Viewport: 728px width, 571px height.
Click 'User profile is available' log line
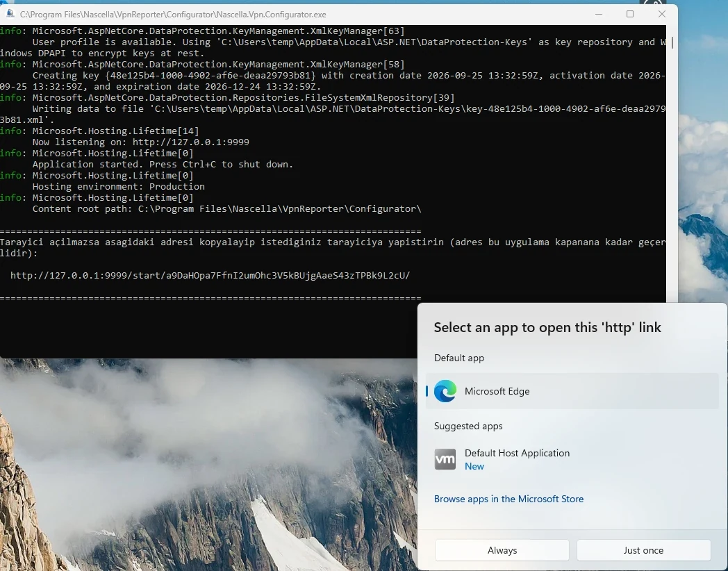[x=333, y=47]
